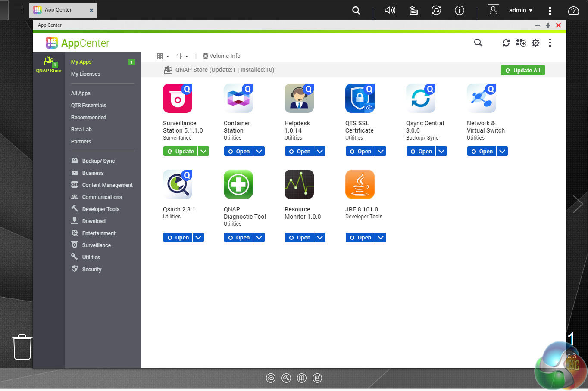Filter by Developer Tools category
This screenshot has width=588, height=391.
point(95,209)
